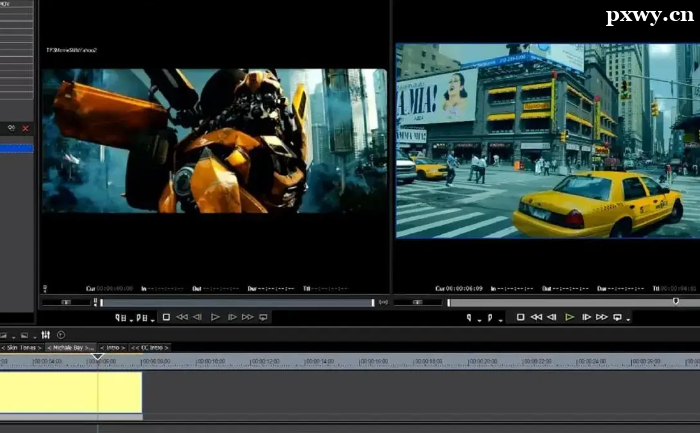
Task: Step back one frame in Recorder
Action: point(552,317)
